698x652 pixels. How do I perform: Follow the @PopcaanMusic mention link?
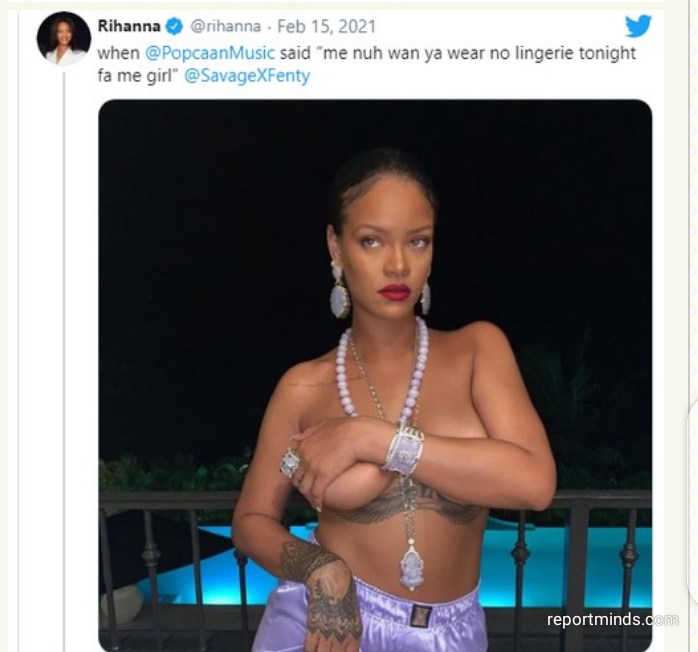(210, 53)
